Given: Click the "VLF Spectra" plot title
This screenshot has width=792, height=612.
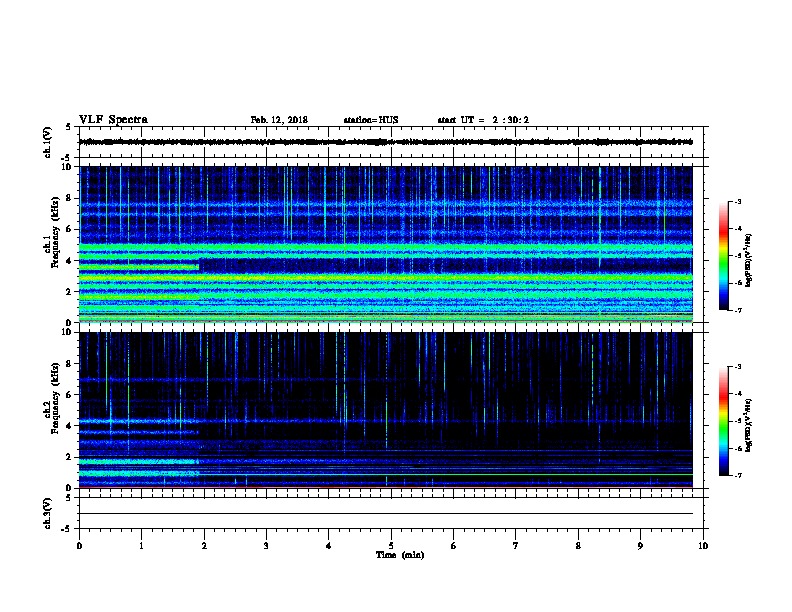Looking at the screenshot, I should point(113,120).
